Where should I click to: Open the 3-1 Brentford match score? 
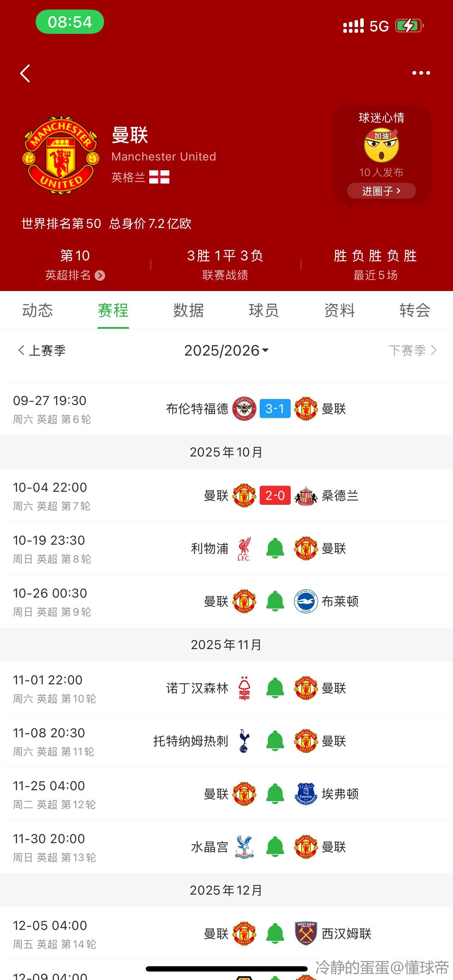(275, 409)
